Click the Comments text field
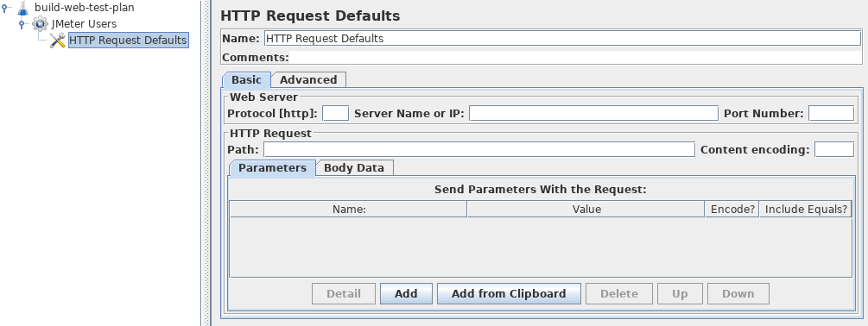The height and width of the screenshot is (326, 868). point(576,58)
